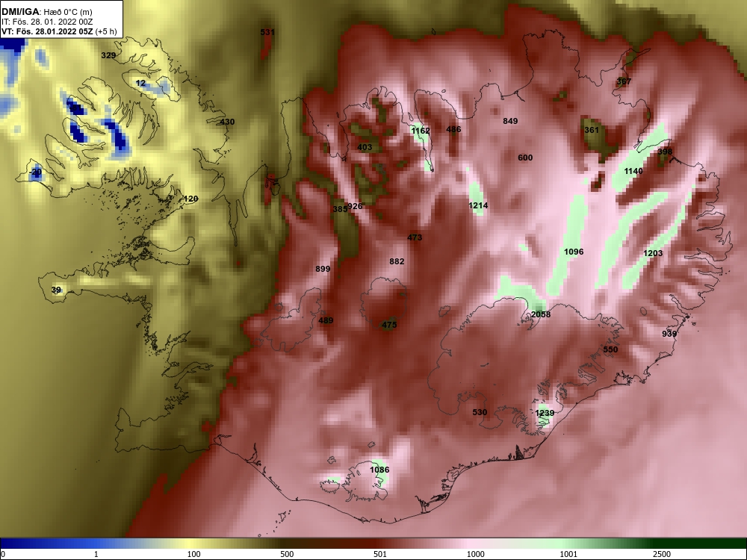The height and width of the screenshot is (560, 747).
Task: Click the map value 926
Action: 355,206
